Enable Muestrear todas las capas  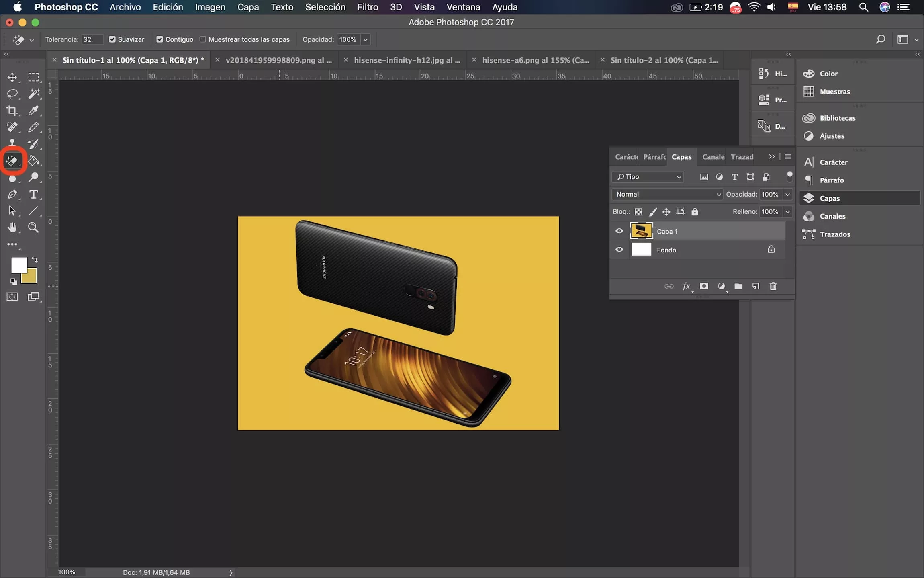point(203,39)
